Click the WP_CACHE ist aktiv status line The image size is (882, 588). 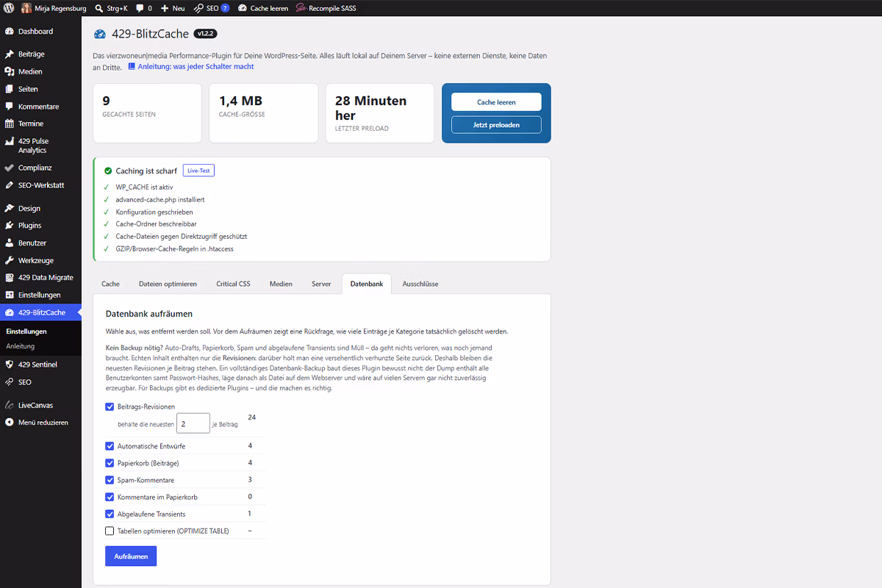(x=144, y=187)
